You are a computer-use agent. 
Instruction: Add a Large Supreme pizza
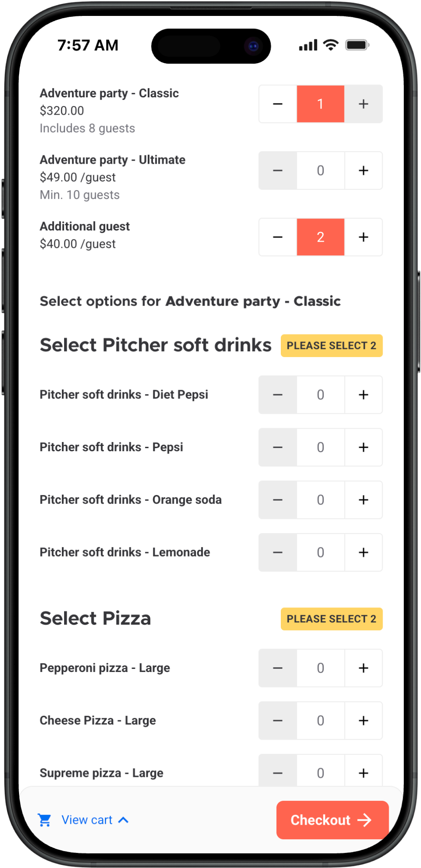coord(363,773)
